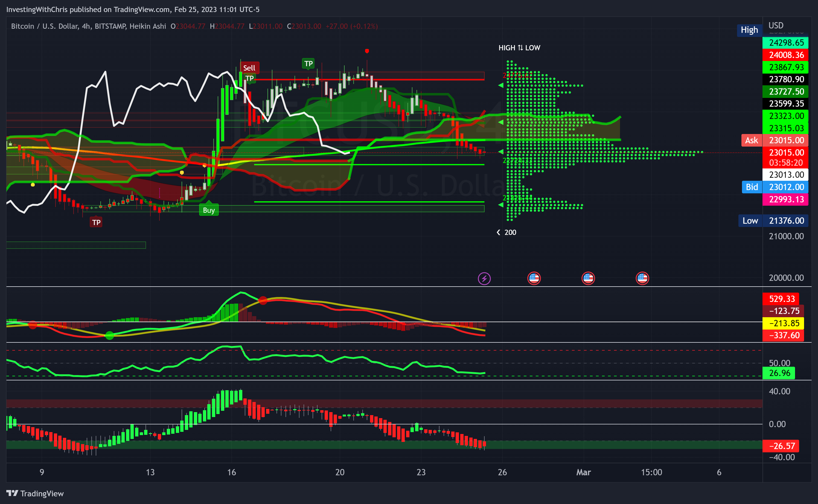
Task: Click the black 23780.90 price label
Action: (785, 79)
